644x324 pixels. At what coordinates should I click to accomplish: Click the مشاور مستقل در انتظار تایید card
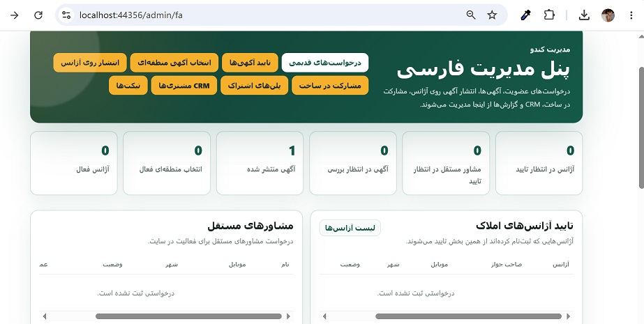coord(446,163)
